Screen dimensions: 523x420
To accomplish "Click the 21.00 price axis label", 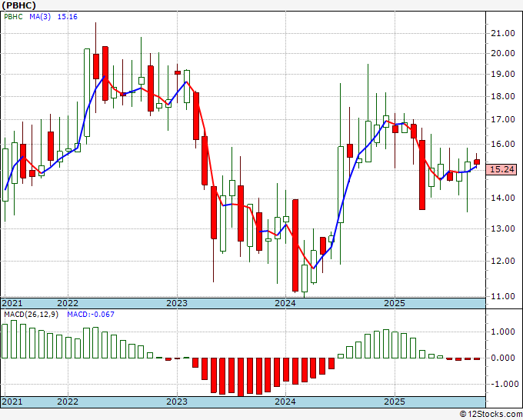I will point(503,33).
